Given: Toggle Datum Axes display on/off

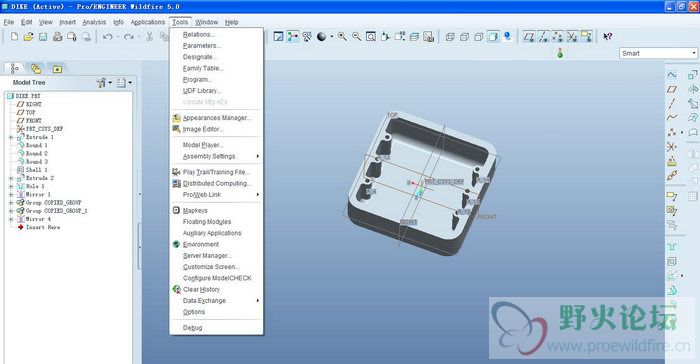Looking at the screenshot, I should coord(543,37).
